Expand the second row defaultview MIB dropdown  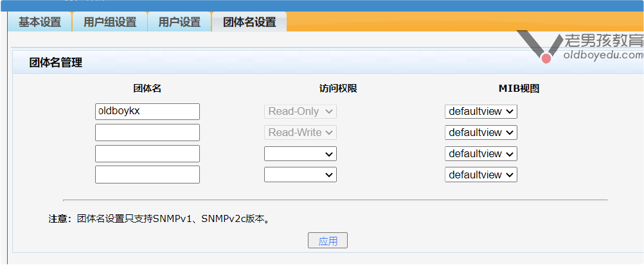pyautogui.click(x=481, y=133)
